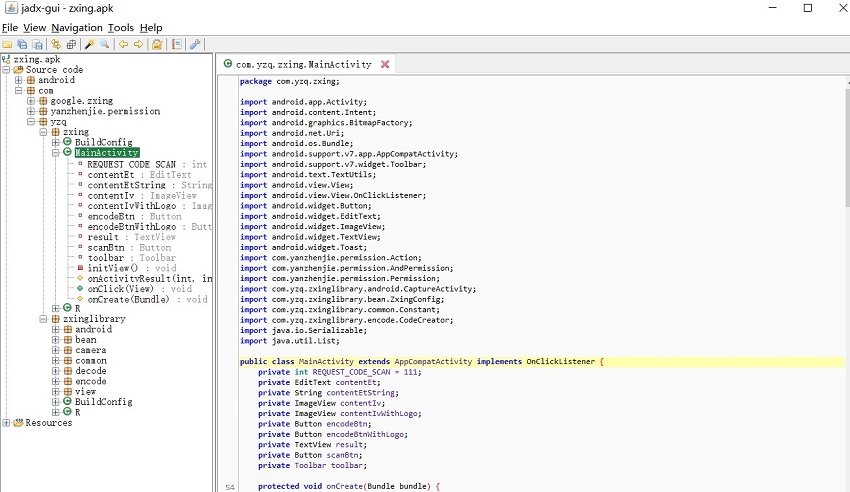Select the common package in the tree
The image size is (850, 492).
[91, 360]
